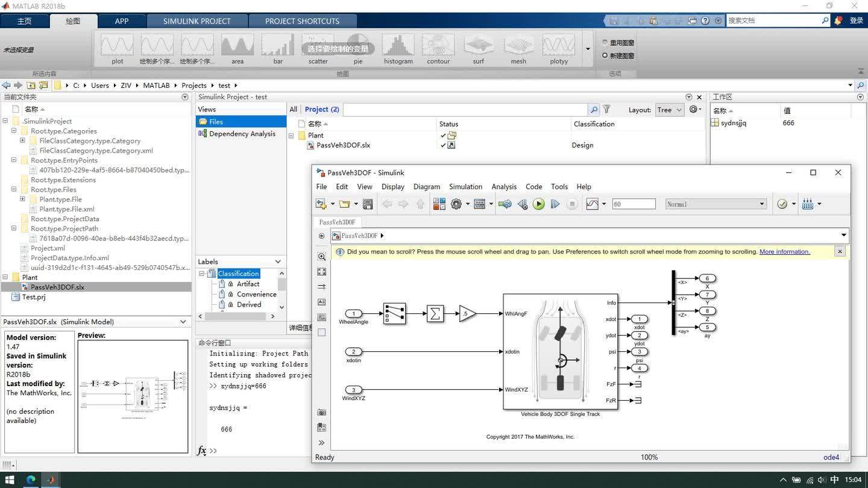Viewport: 868px width, 488px height.
Task: Open the Data Inspector scope icon
Action: [x=592, y=204]
